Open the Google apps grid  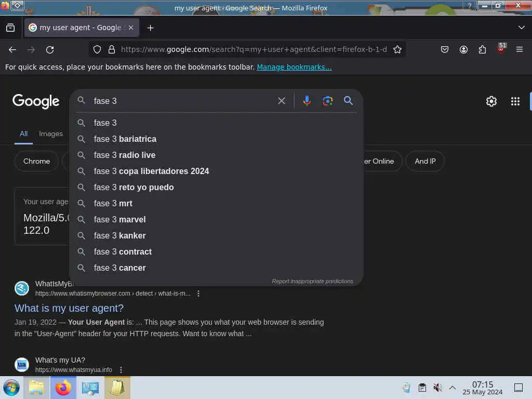point(515,101)
